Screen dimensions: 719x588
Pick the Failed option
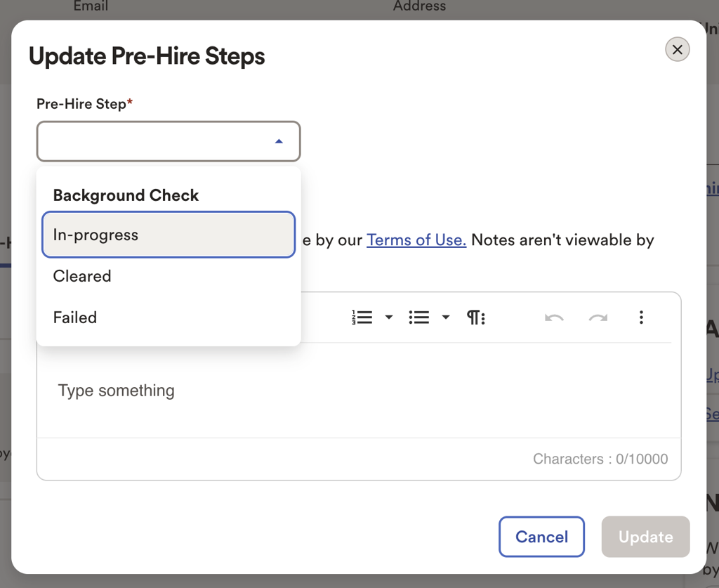pos(169,318)
